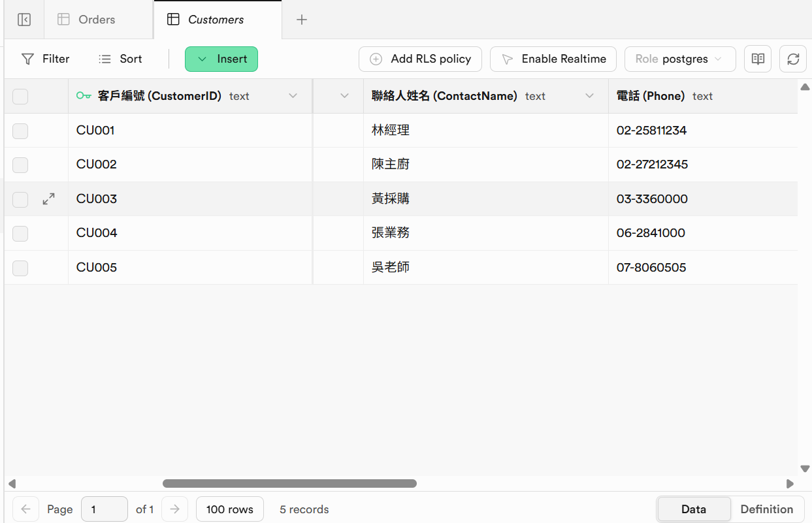The width and height of the screenshot is (812, 523).
Task: Open the API docs book icon
Action: [758, 59]
